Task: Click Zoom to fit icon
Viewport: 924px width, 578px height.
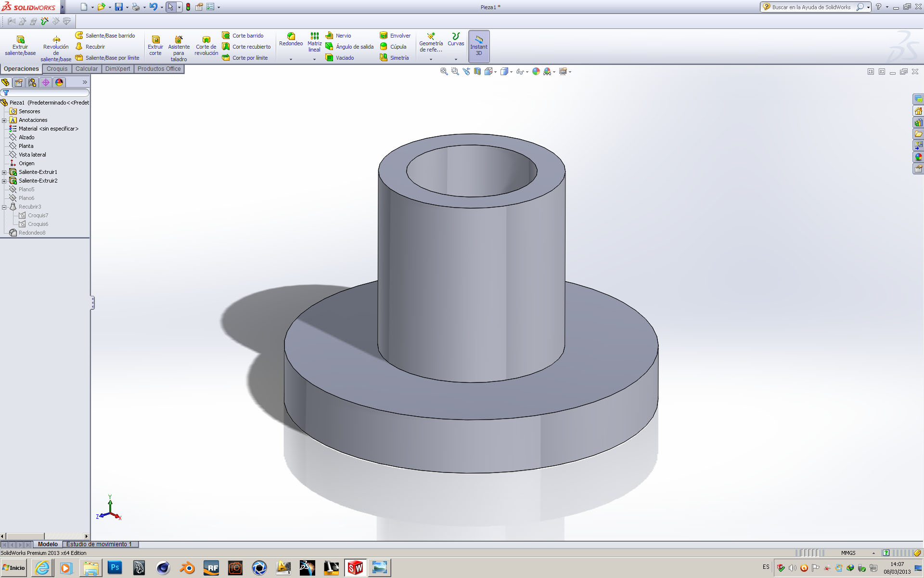Action: tap(444, 71)
